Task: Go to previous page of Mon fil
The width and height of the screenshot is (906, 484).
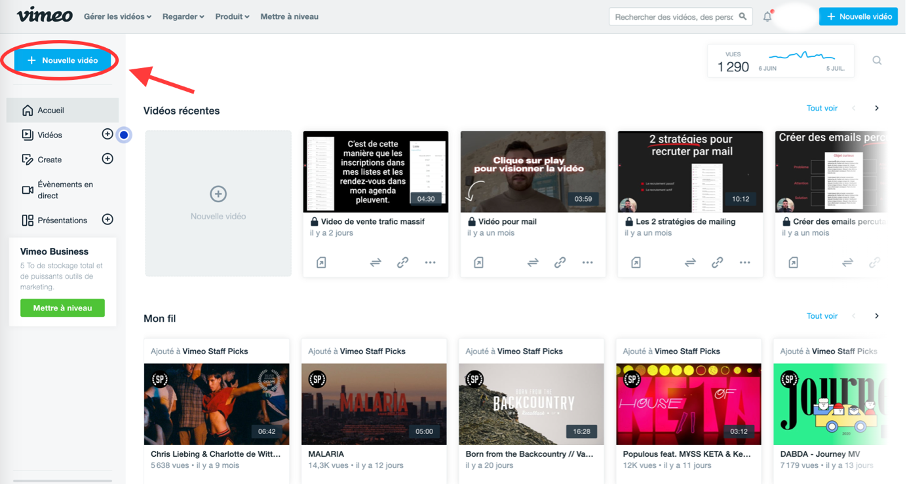Action: point(853,316)
